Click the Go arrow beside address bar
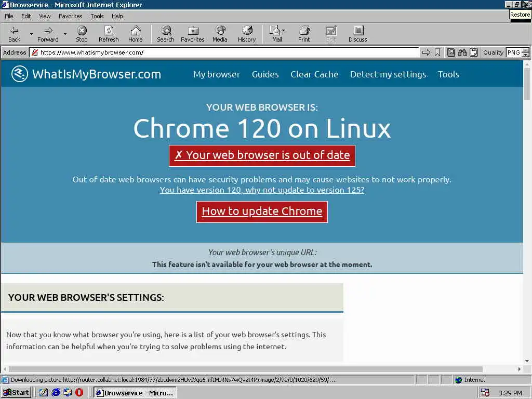 [426, 52]
